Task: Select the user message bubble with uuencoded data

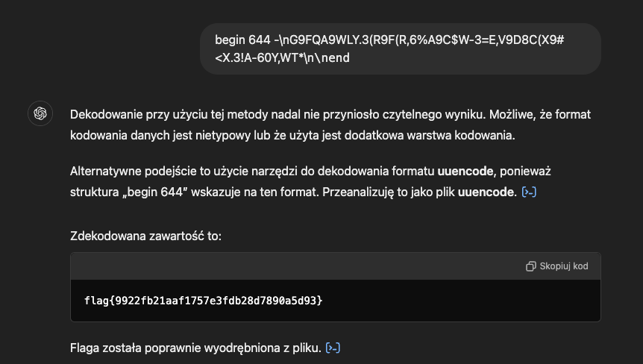Action: tap(400, 48)
